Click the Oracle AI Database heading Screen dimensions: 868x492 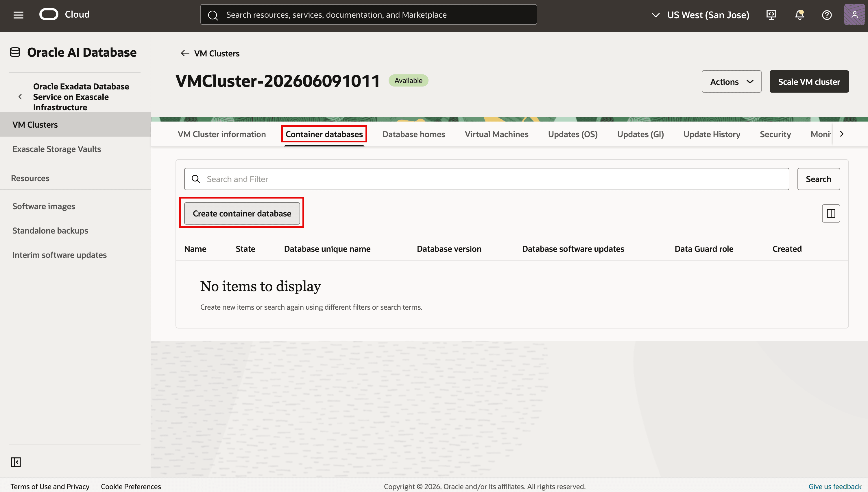(x=82, y=52)
